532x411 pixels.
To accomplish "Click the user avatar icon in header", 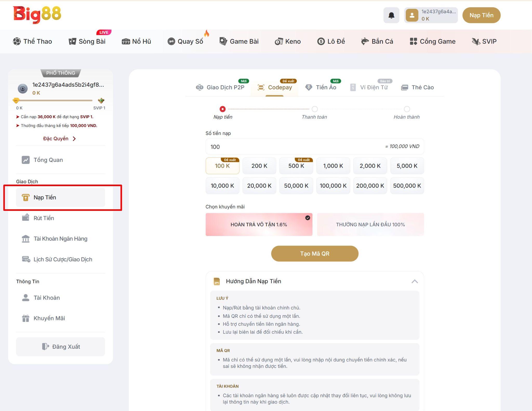I will coord(412,15).
